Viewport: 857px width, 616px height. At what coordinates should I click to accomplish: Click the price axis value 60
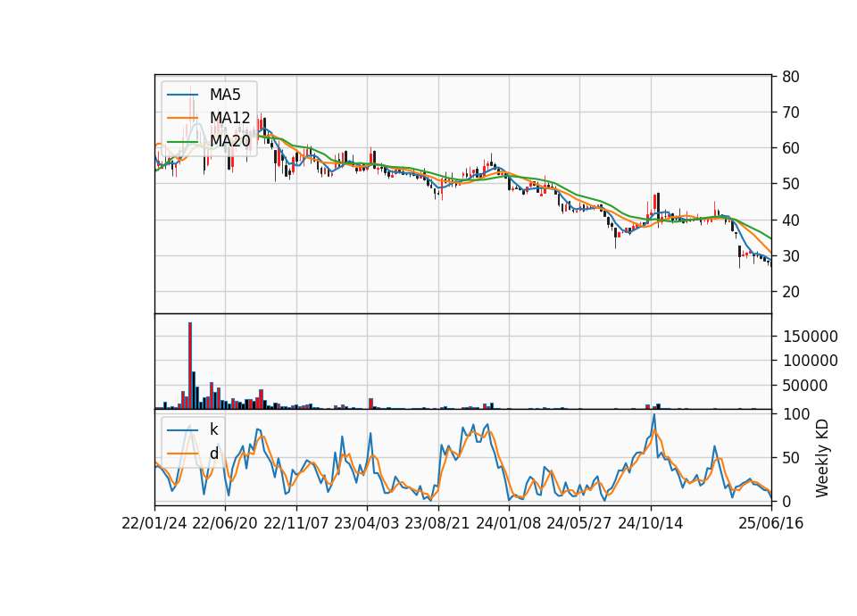(x=791, y=148)
